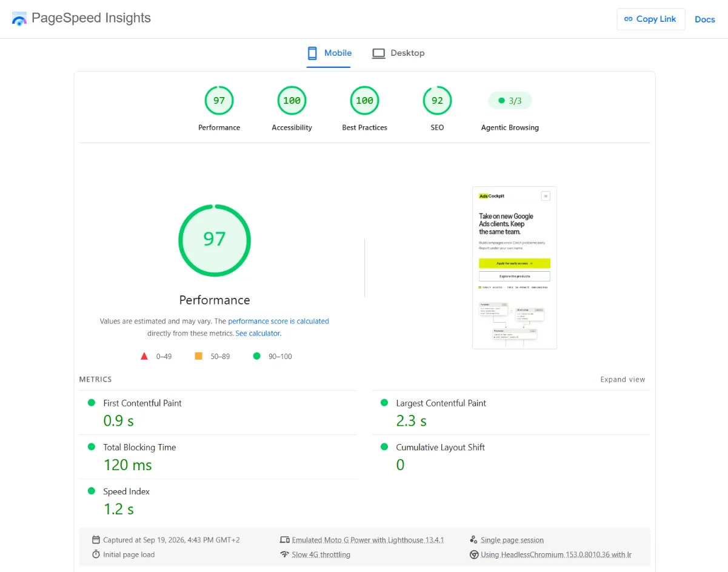This screenshot has height=572, width=728.
Task: Click the calendar icon by Captured date
Action: [x=96, y=540]
